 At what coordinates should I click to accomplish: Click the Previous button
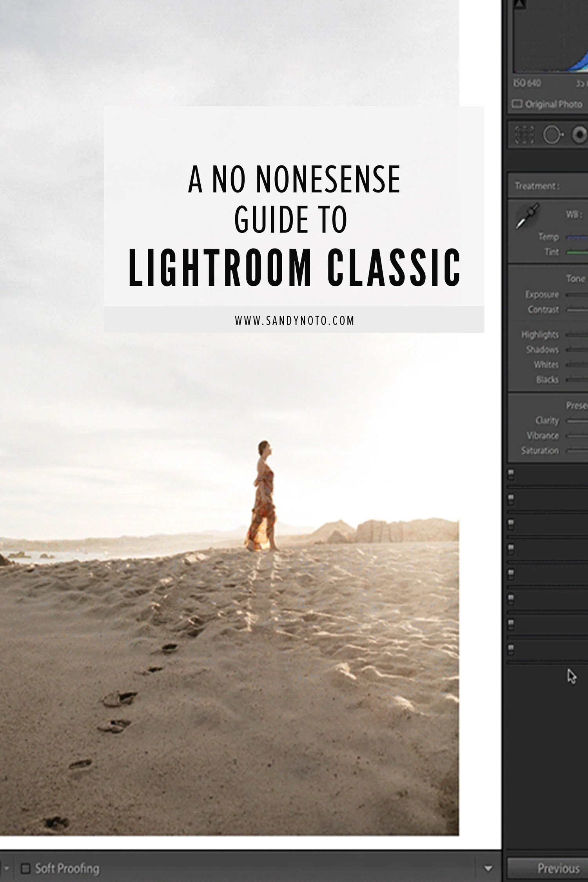548,869
